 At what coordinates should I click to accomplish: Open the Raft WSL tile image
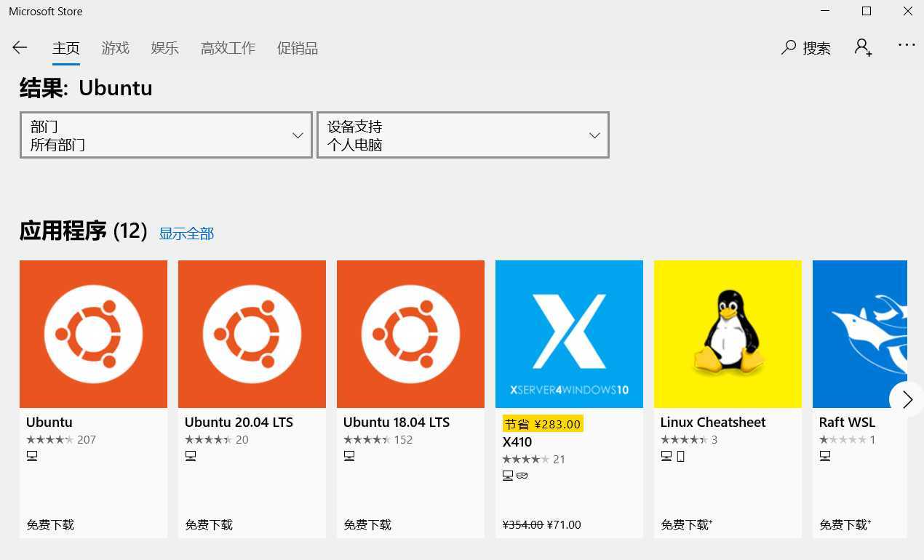(x=860, y=334)
